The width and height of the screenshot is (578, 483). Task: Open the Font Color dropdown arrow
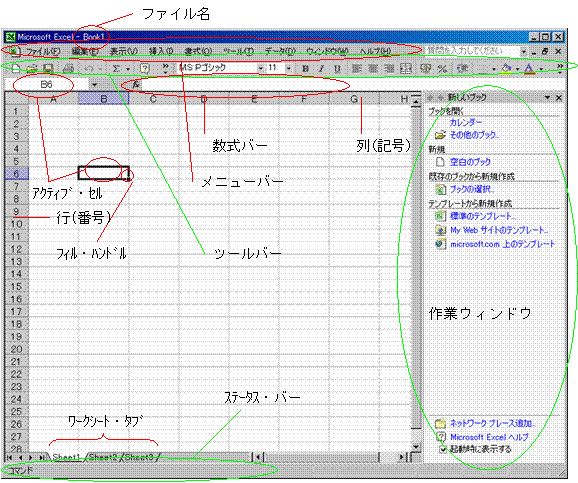541,69
